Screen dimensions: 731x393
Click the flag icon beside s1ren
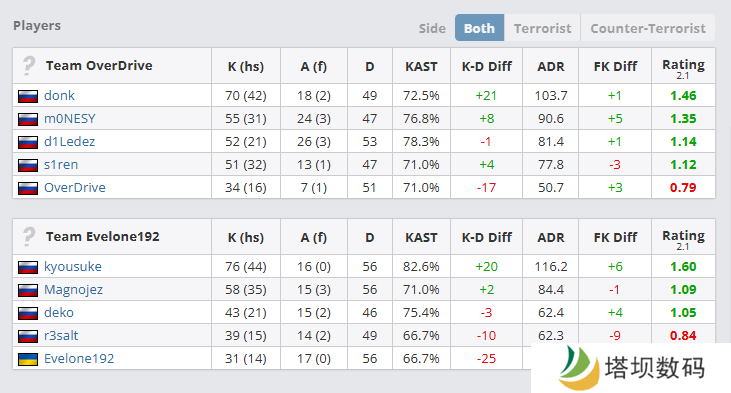[x=28, y=165]
